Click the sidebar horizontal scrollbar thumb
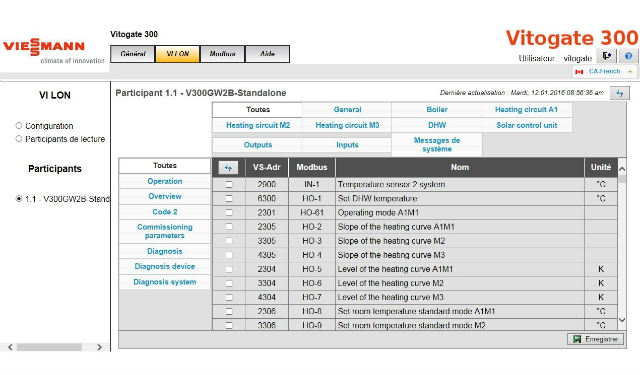 coord(49,347)
